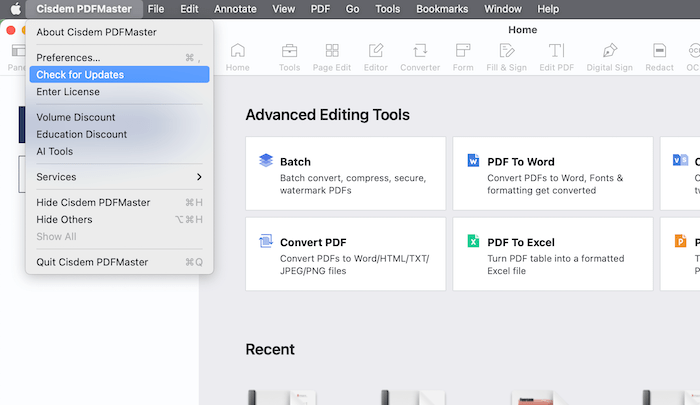The width and height of the screenshot is (700, 405).
Task: Open the Batch tool card
Action: point(346,173)
